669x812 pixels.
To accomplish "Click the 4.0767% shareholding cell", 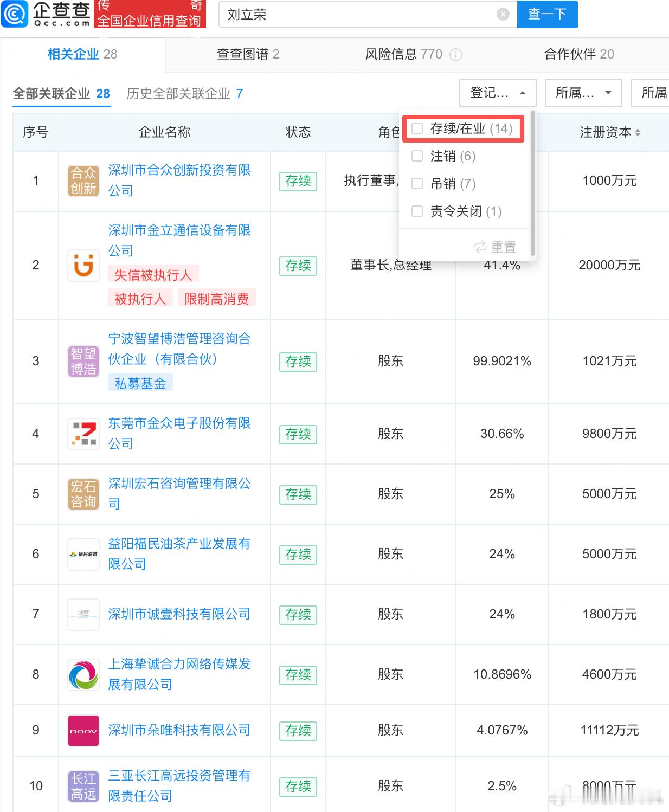I will coord(502,731).
